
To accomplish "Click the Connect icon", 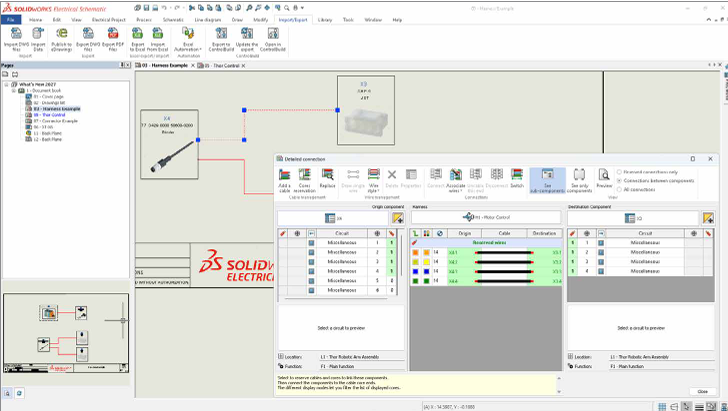I will tap(436, 175).
